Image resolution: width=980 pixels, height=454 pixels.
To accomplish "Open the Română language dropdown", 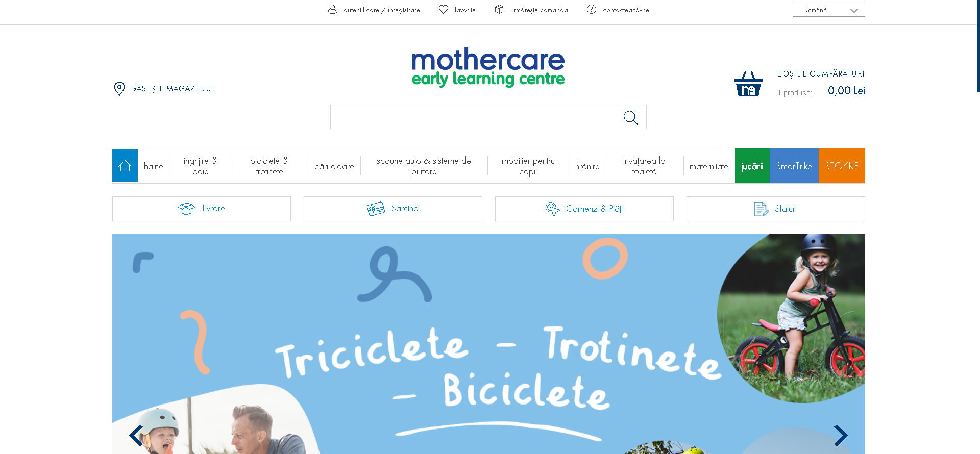I will pyautogui.click(x=829, y=10).
